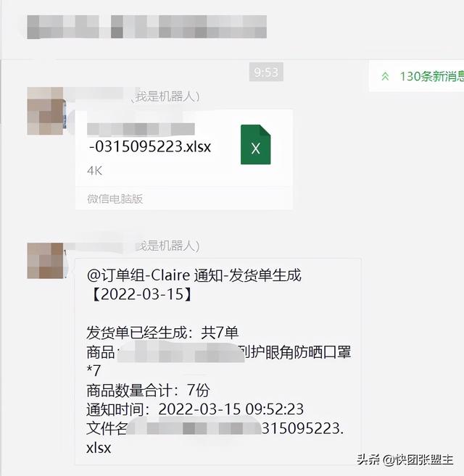Click the 微信电脑版 source label
Viewport: 464px width, 476px height.
[115, 199]
